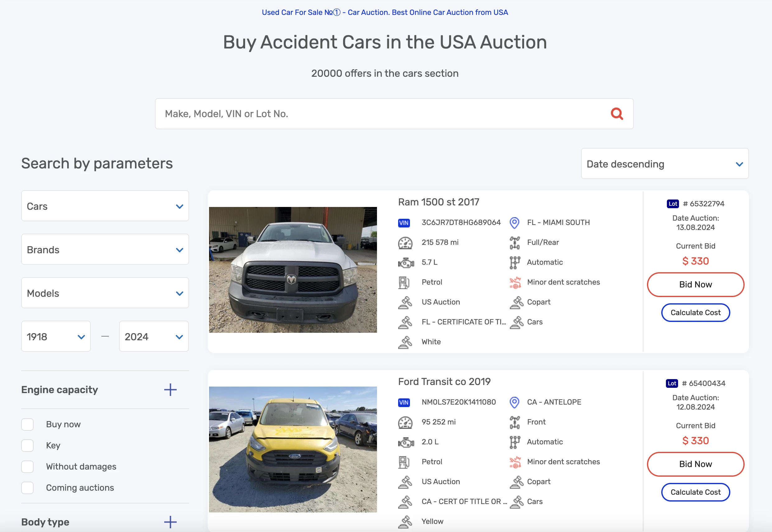The height and width of the screenshot is (532, 772).
Task: Toggle the Key checkbox filter
Action: point(28,445)
